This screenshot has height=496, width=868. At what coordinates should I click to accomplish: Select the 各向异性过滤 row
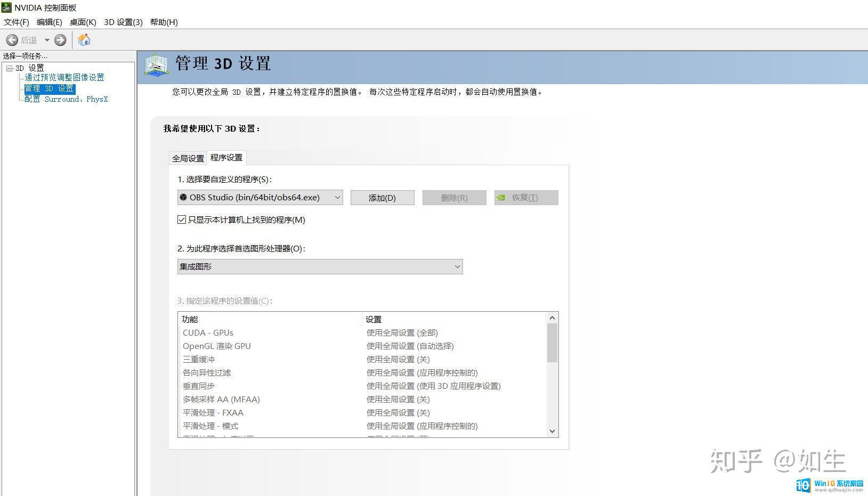tap(362, 372)
